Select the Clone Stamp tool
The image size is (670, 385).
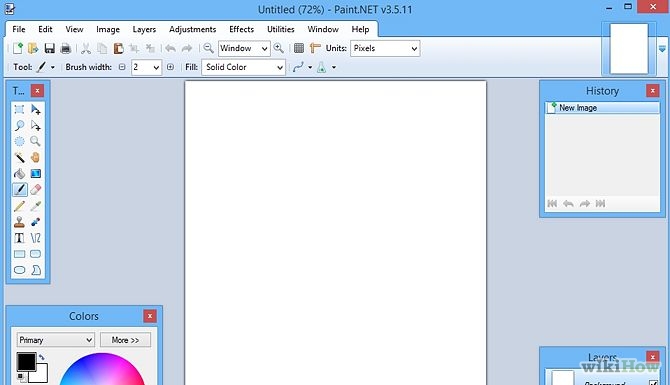point(19,222)
